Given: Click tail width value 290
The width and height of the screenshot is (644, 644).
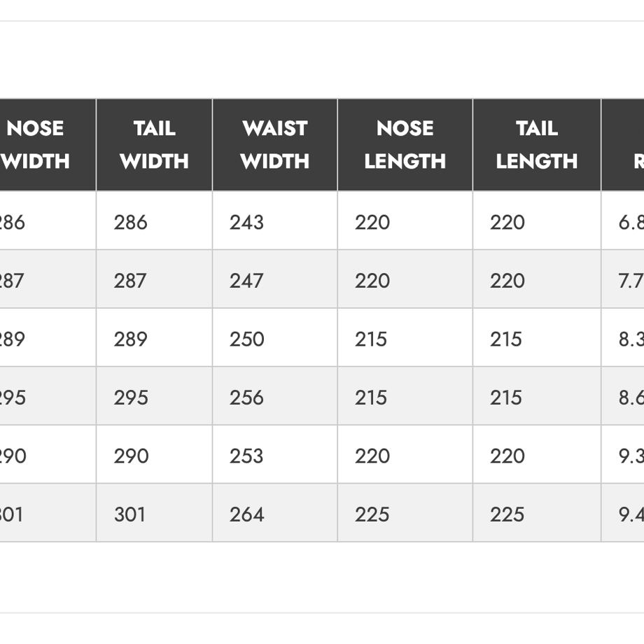Looking at the screenshot, I should click(131, 456).
